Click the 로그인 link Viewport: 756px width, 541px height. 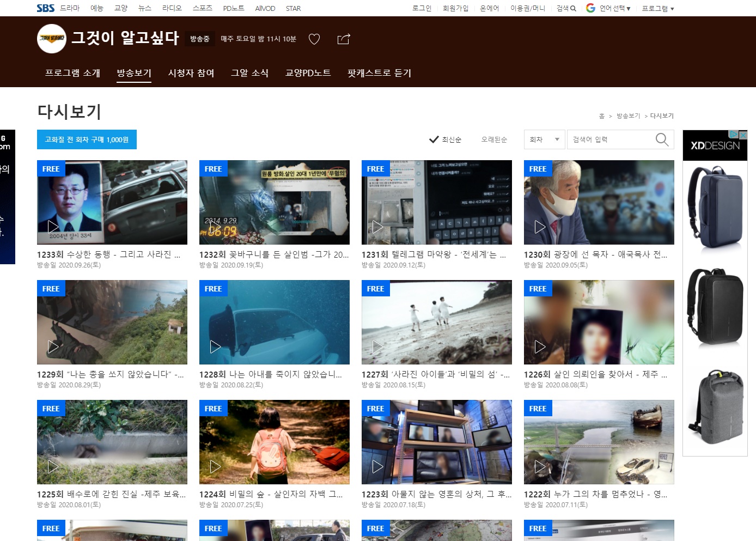click(x=422, y=8)
